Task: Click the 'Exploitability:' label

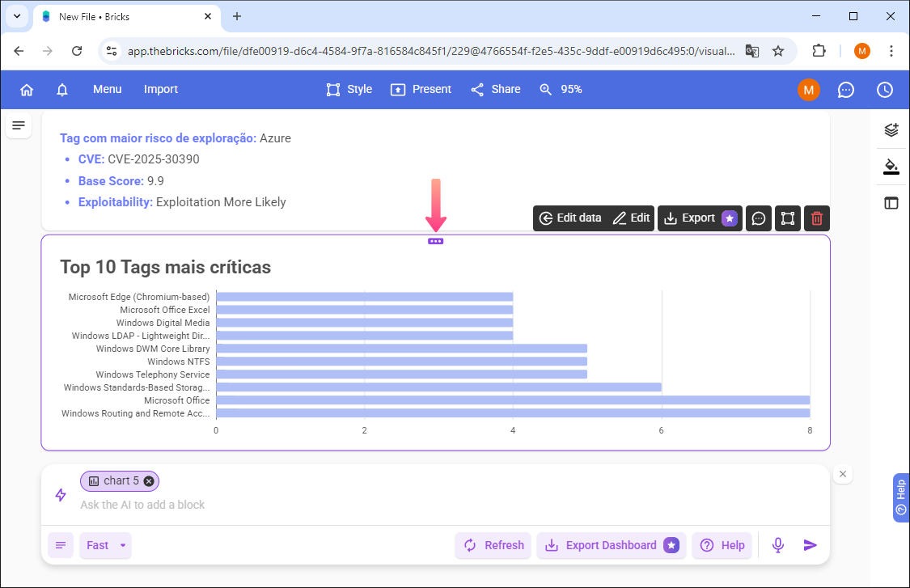Action: pyautogui.click(x=116, y=202)
